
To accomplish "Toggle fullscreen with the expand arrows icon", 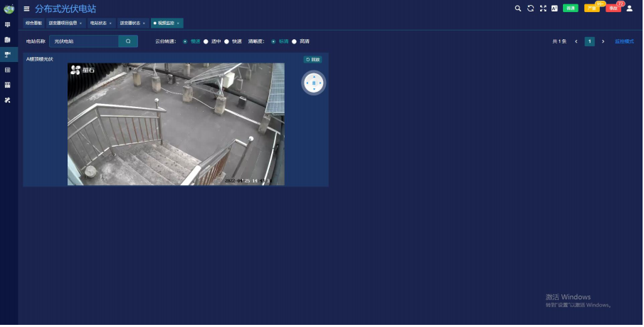I will pos(543,9).
